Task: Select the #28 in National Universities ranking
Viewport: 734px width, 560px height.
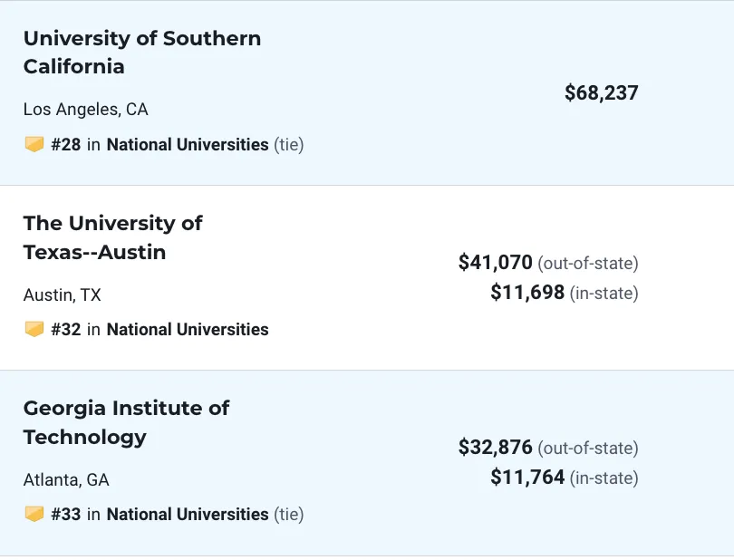Action: coord(159,144)
